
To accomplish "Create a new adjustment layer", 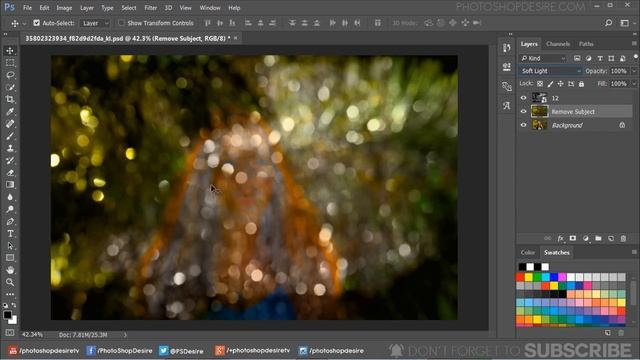I will coord(586,238).
